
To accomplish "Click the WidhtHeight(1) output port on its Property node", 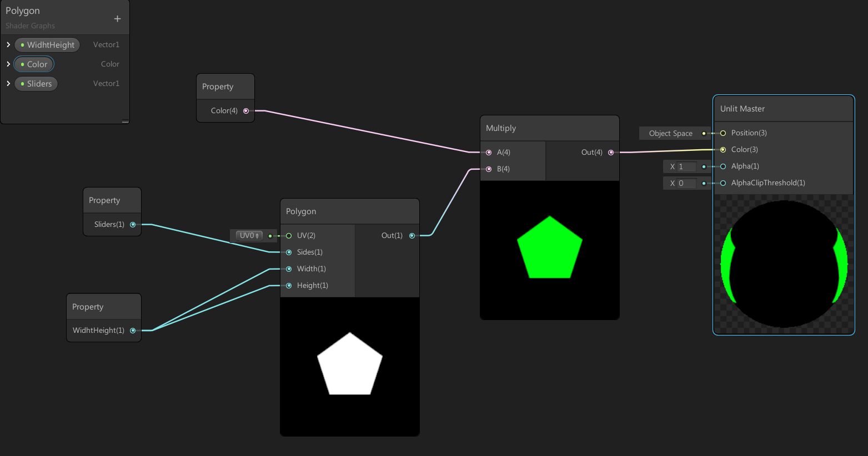I will [133, 330].
